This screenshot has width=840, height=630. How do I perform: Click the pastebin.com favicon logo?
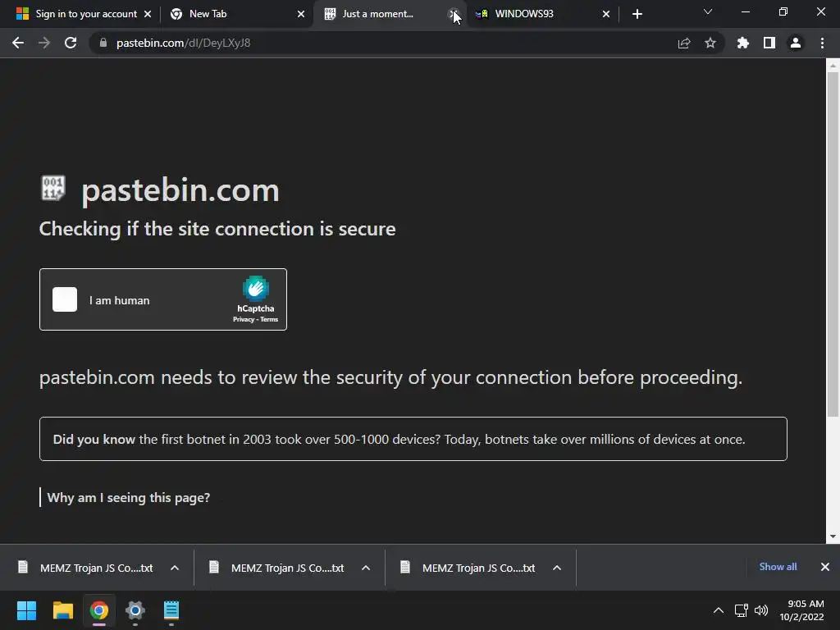pyautogui.click(x=53, y=188)
